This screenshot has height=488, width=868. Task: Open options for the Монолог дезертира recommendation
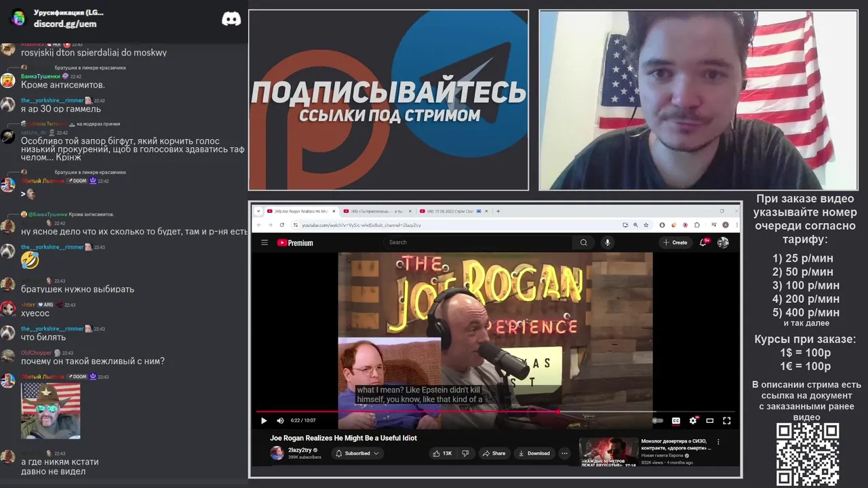point(718,442)
